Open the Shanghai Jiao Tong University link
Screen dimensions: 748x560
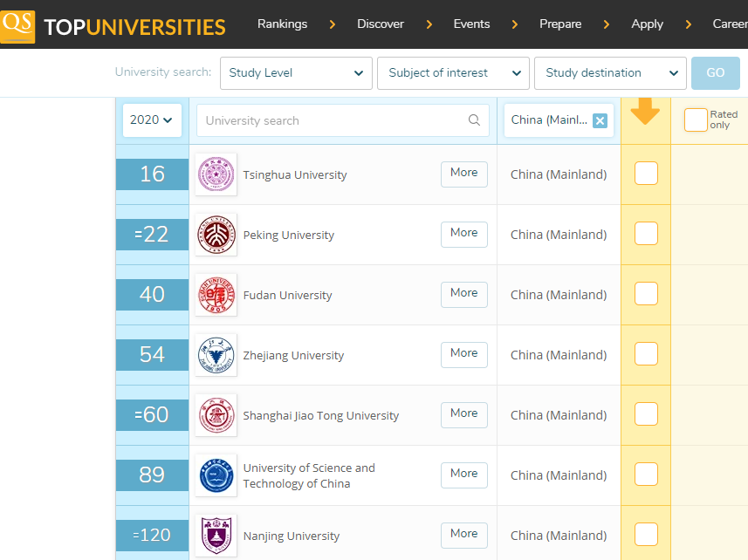tap(320, 415)
